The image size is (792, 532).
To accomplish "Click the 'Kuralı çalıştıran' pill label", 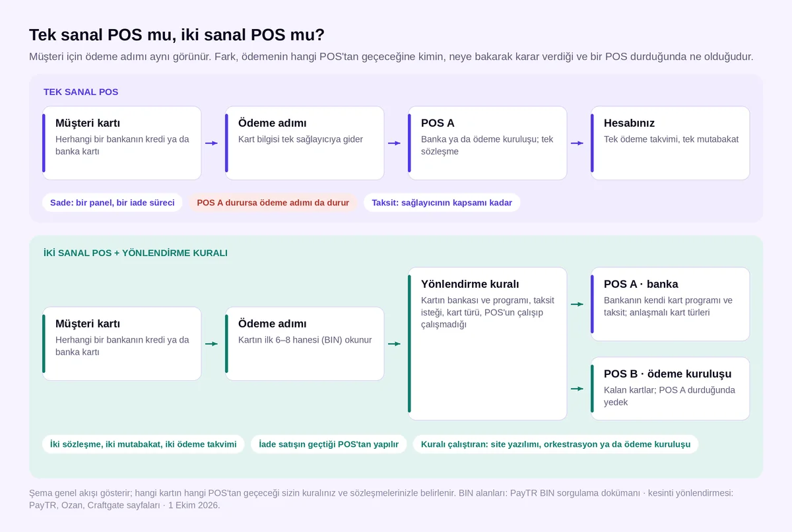I will click(x=556, y=444).
